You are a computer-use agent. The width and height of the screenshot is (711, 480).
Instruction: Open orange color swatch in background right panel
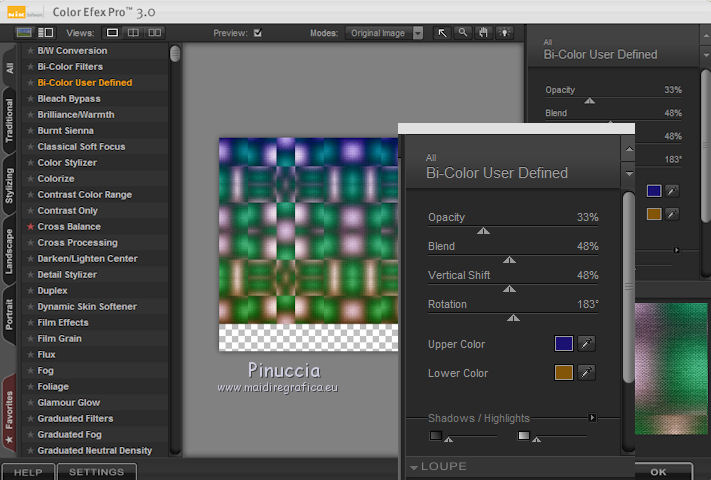pos(654,214)
